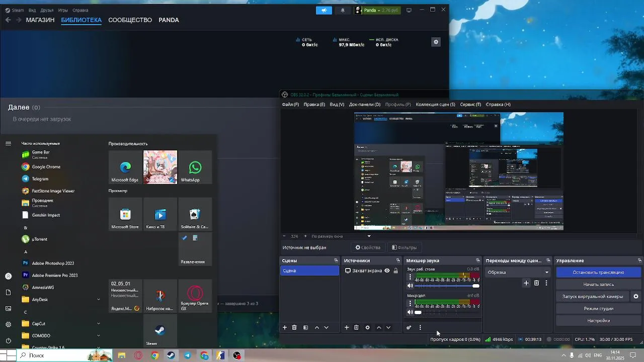Click Остановить трансляцию button

(598, 273)
